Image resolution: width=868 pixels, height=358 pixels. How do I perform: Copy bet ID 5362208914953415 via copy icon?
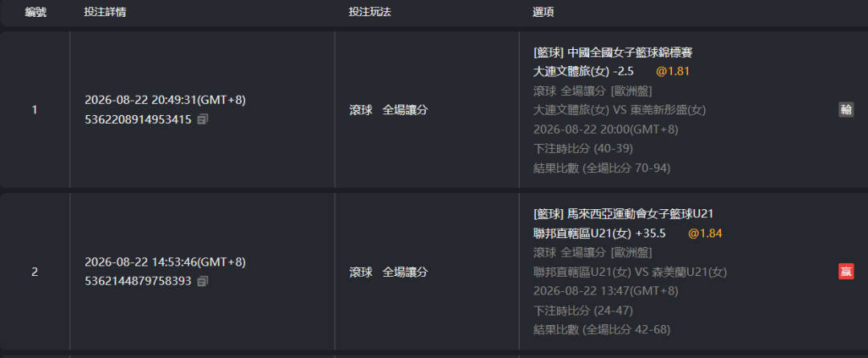click(203, 119)
